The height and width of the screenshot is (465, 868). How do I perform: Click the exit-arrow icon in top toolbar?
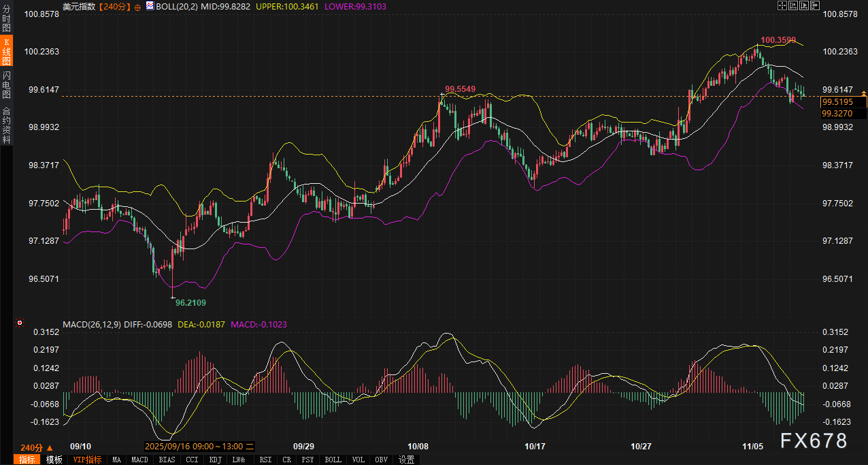pos(815,5)
